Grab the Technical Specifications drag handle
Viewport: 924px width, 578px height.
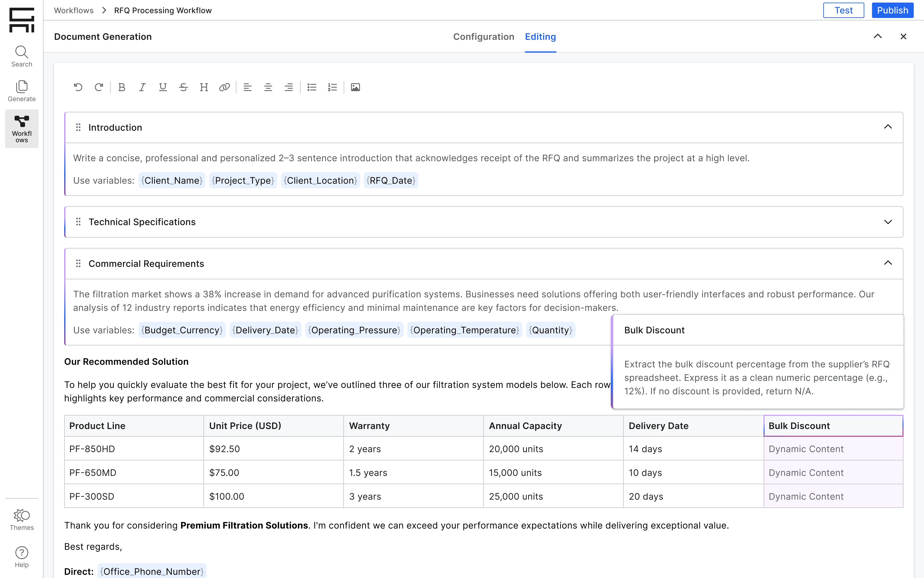coord(78,222)
